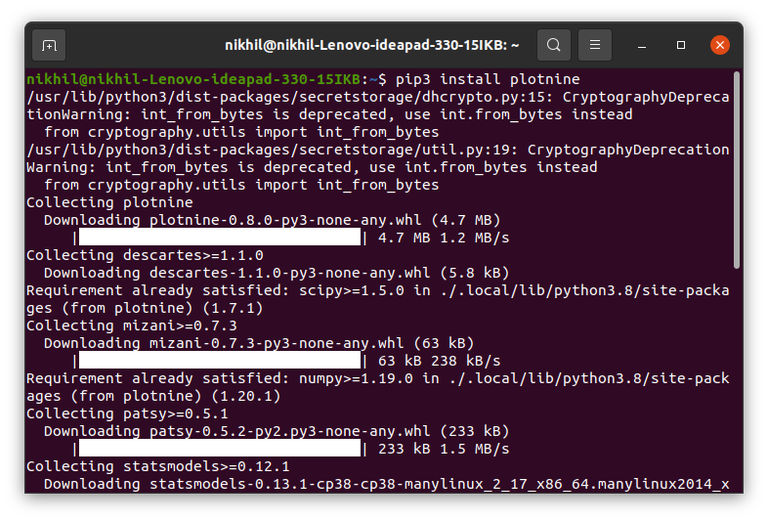Click the 'Collecting plotnine' output line
Screen dimensions: 768x521
[110, 202]
